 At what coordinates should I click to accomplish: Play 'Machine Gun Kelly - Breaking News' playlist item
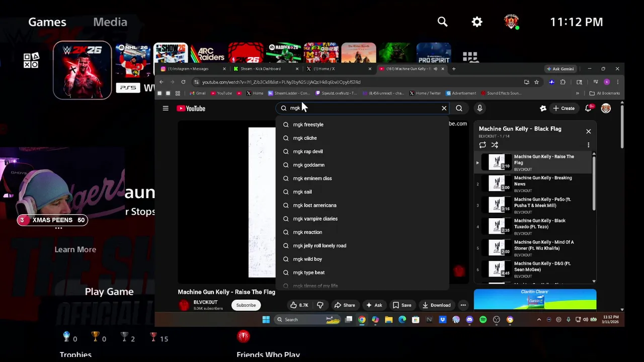pyautogui.click(x=533, y=184)
